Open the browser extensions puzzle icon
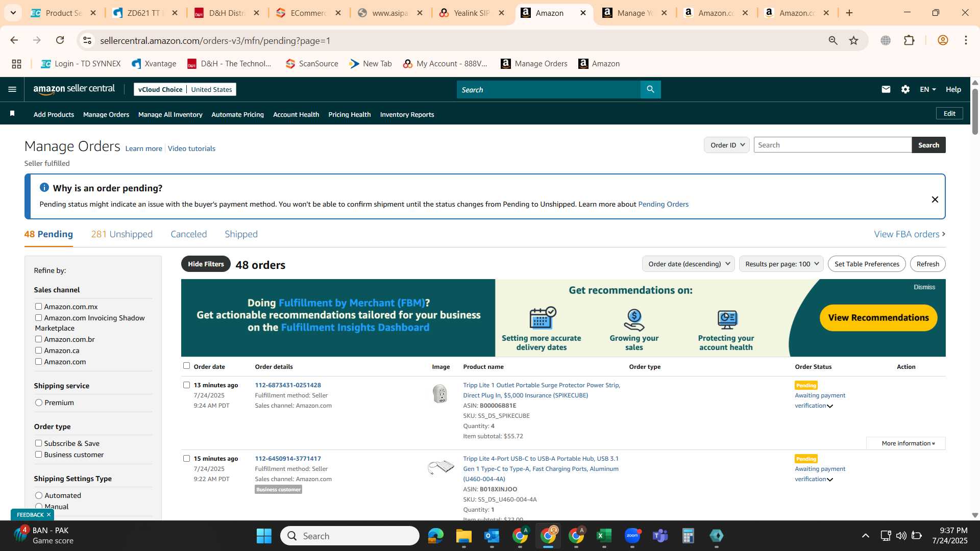 click(909, 40)
